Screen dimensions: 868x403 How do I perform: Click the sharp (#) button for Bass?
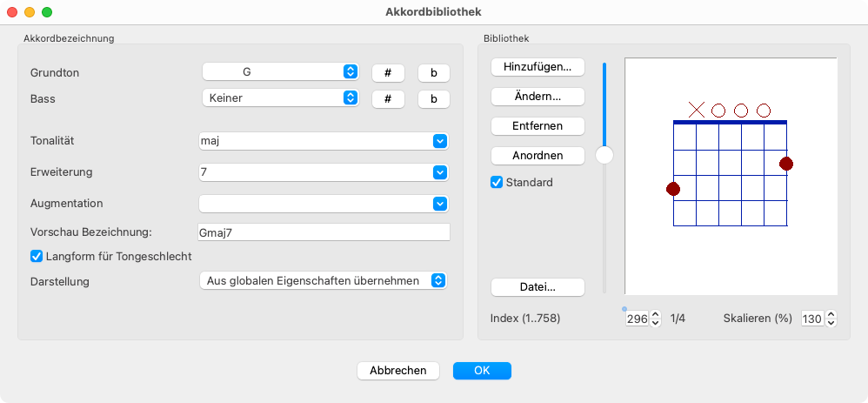pyautogui.click(x=389, y=99)
